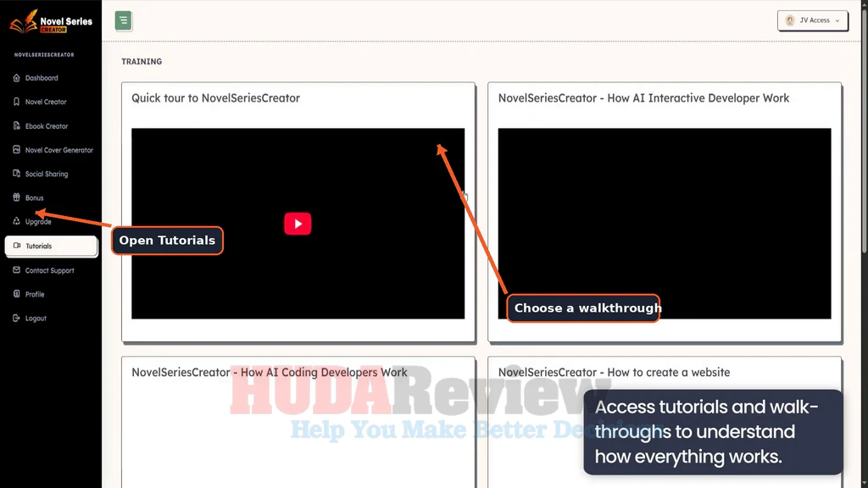This screenshot has width=868, height=488.
Task: Click the Novel Cover Generator image icon
Action: point(17,150)
